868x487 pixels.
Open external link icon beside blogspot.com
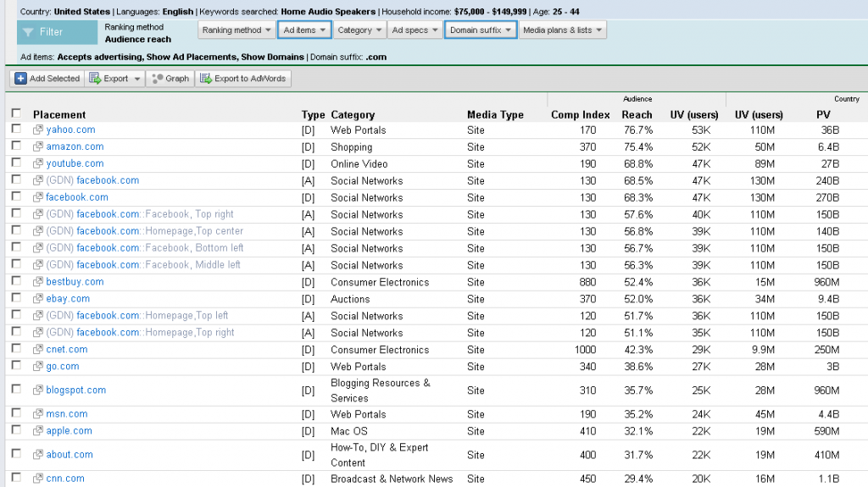tap(37, 390)
